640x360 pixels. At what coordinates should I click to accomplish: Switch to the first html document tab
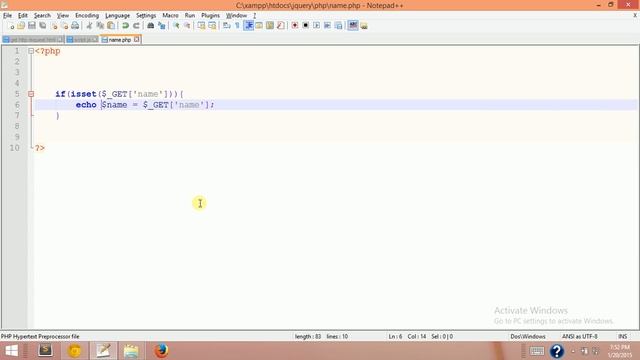[x=33, y=40]
